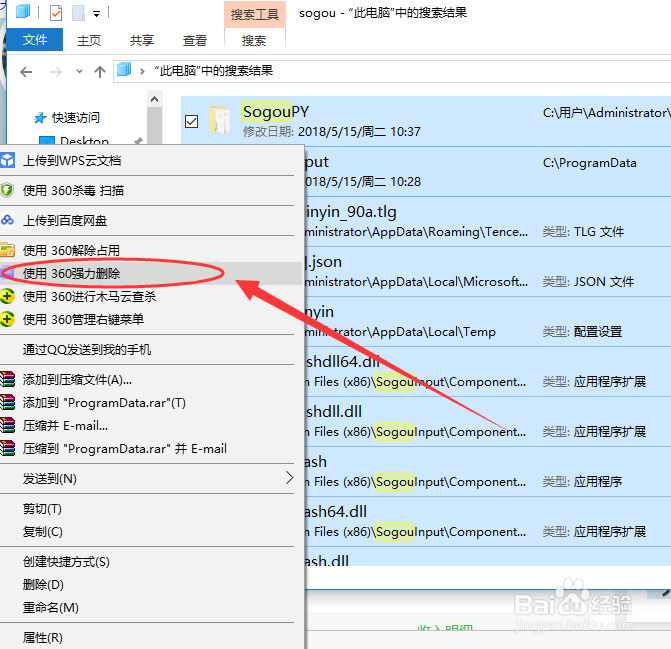Select the result in C:\ProgramData

tap(488, 172)
